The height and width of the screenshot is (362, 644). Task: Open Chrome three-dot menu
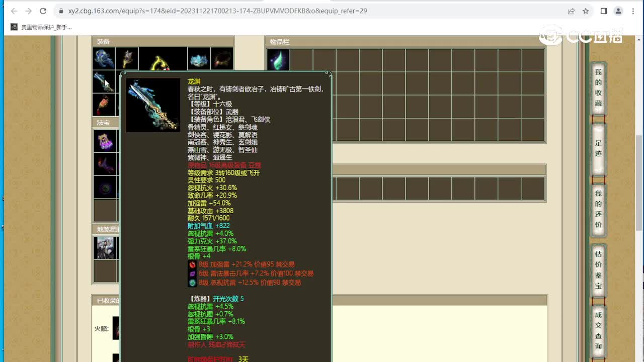(633, 11)
